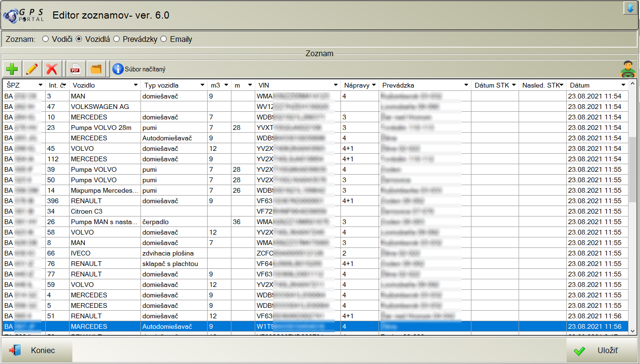The height and width of the screenshot is (364, 640).
Task: Select the Vozidlá radio button
Action: (x=79, y=39)
